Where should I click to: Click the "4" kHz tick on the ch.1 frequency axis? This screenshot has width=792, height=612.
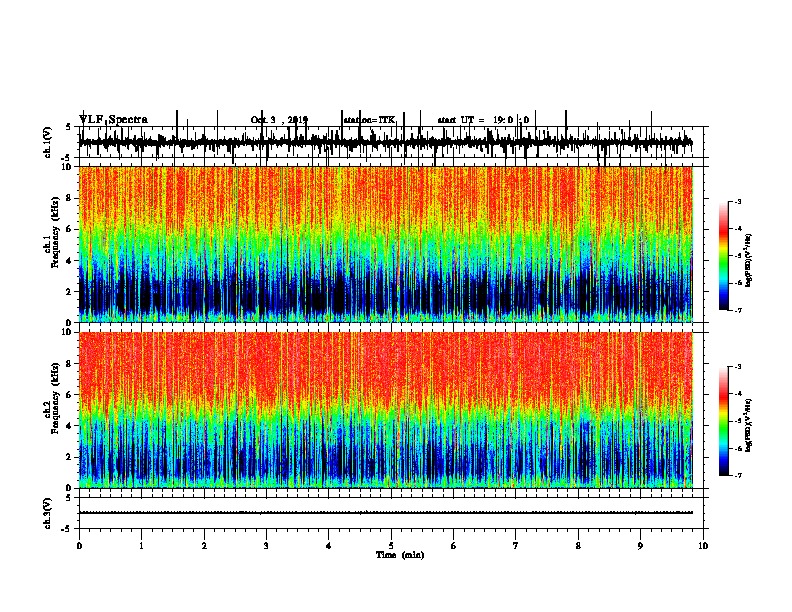point(71,261)
